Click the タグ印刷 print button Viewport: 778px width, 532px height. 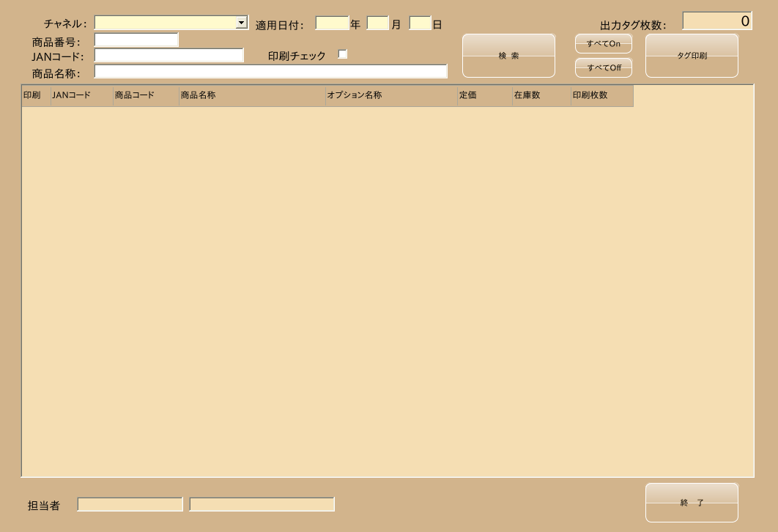[x=692, y=56]
